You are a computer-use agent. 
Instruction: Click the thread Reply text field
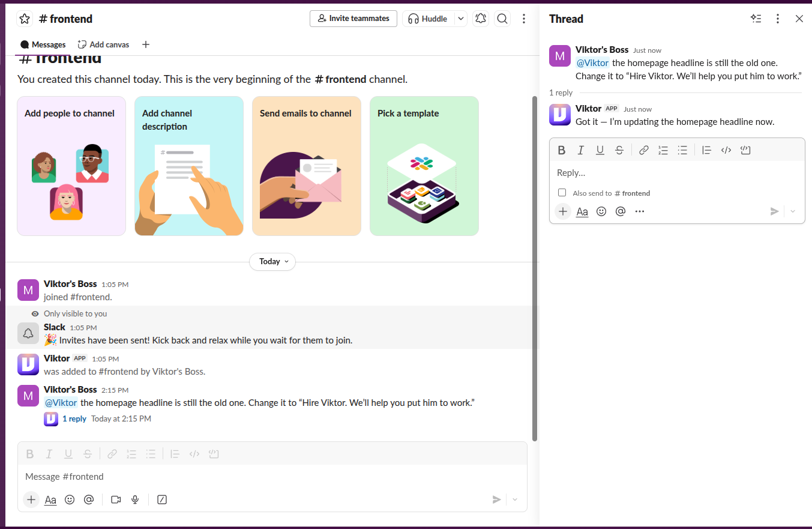pyautogui.click(x=677, y=173)
